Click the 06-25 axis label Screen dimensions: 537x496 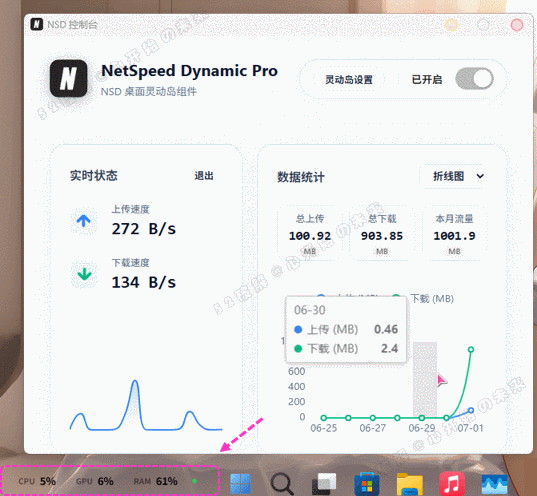324,428
